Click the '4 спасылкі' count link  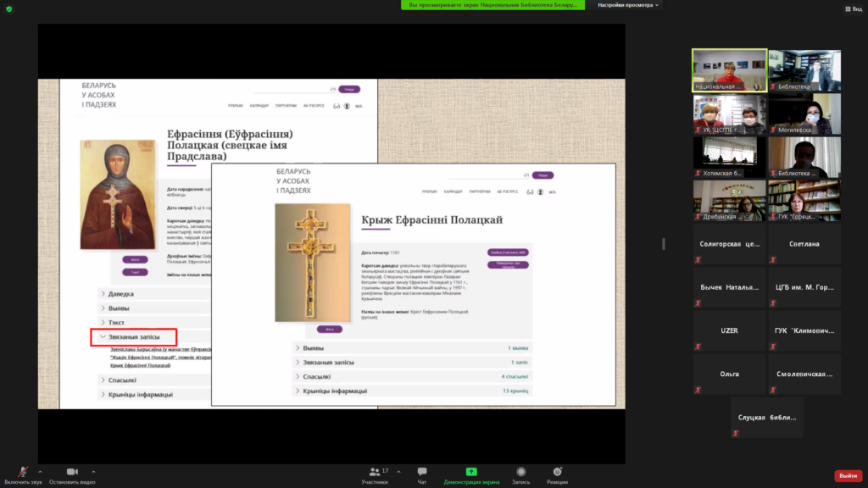[x=515, y=377]
